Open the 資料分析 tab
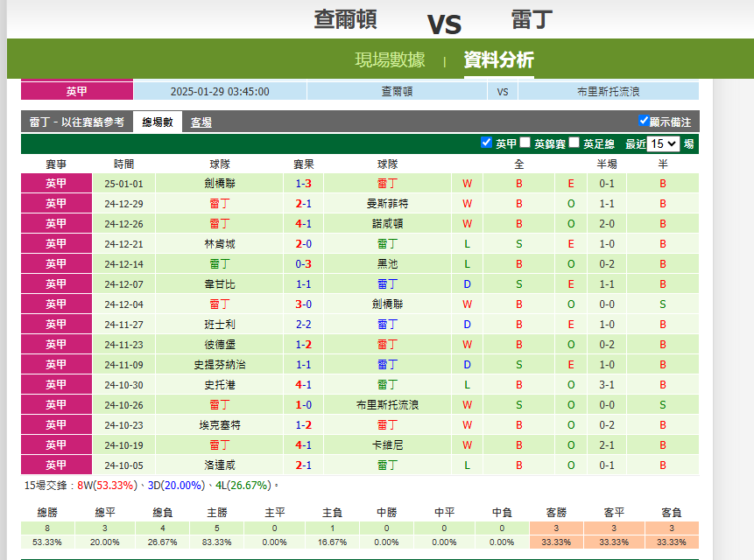 click(498, 60)
